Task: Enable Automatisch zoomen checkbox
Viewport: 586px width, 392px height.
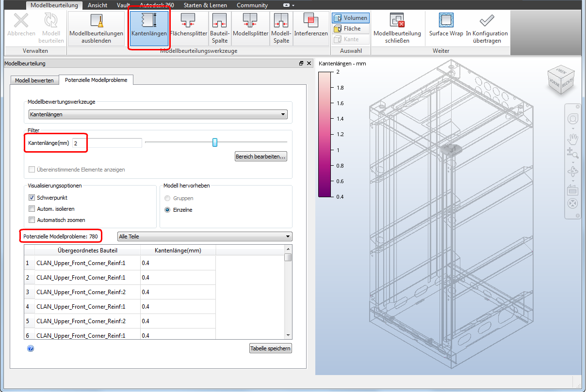Action: coord(32,220)
